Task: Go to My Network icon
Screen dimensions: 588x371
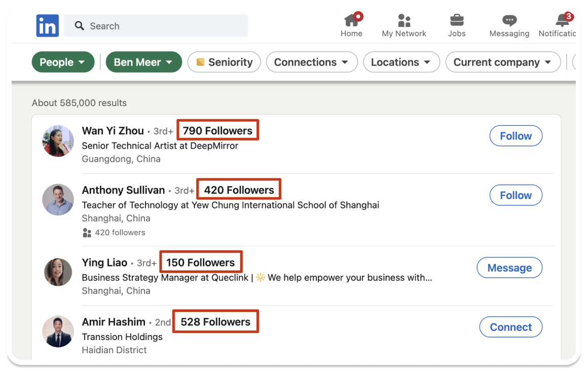Action: [x=404, y=20]
